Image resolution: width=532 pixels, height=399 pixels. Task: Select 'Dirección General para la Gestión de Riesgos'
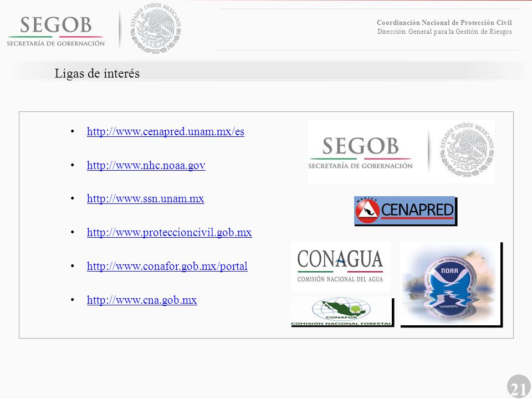[x=444, y=32]
